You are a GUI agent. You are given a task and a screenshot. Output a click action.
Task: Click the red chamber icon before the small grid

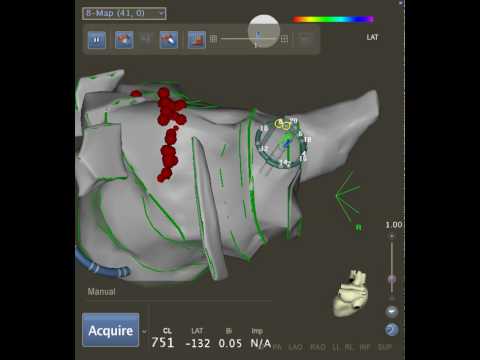tap(197, 40)
